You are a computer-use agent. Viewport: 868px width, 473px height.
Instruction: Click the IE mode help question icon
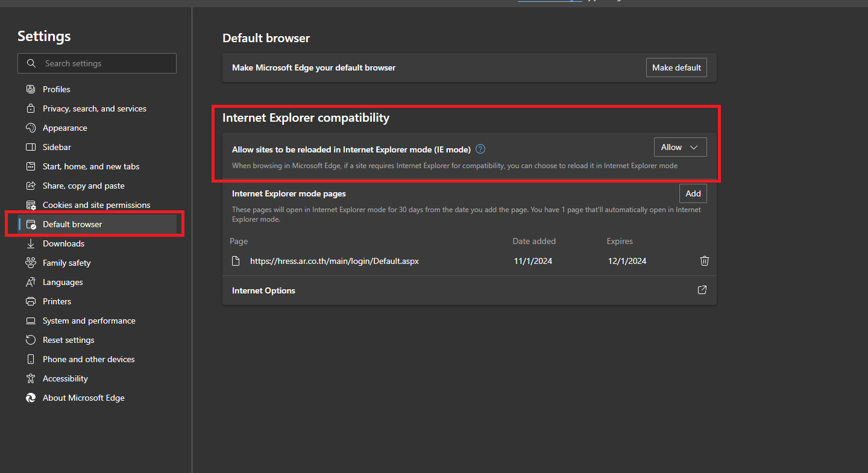coord(480,149)
